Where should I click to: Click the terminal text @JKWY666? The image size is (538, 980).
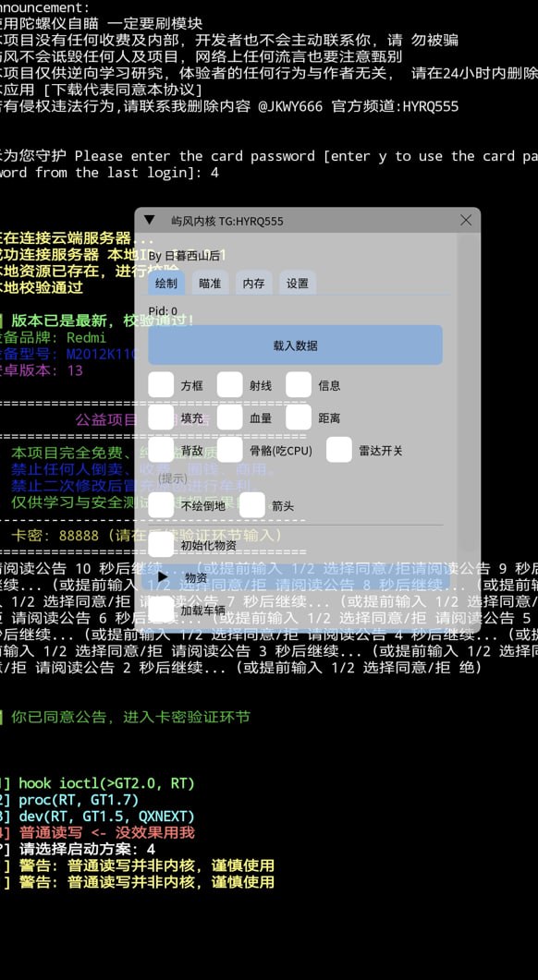click(290, 106)
